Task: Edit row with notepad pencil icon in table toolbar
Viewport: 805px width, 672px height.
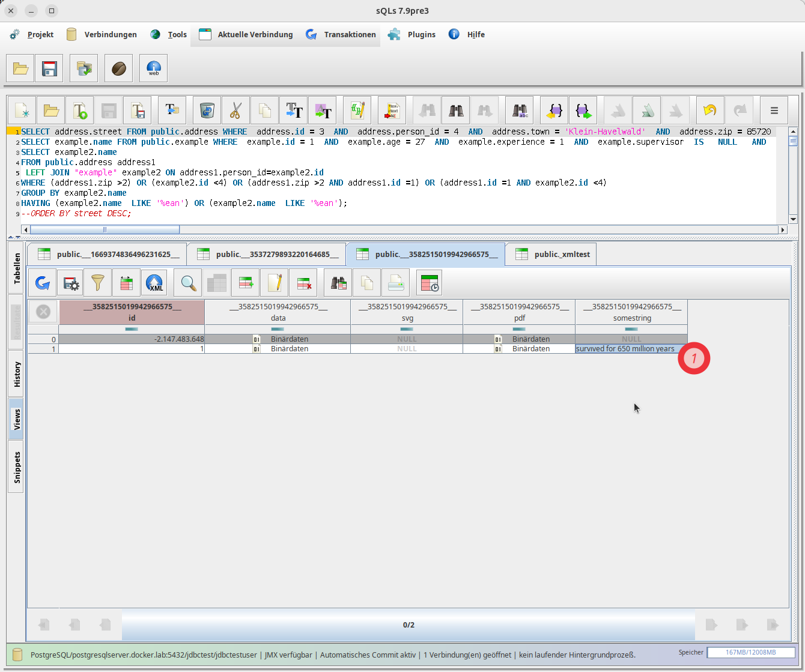Action: coord(275,283)
